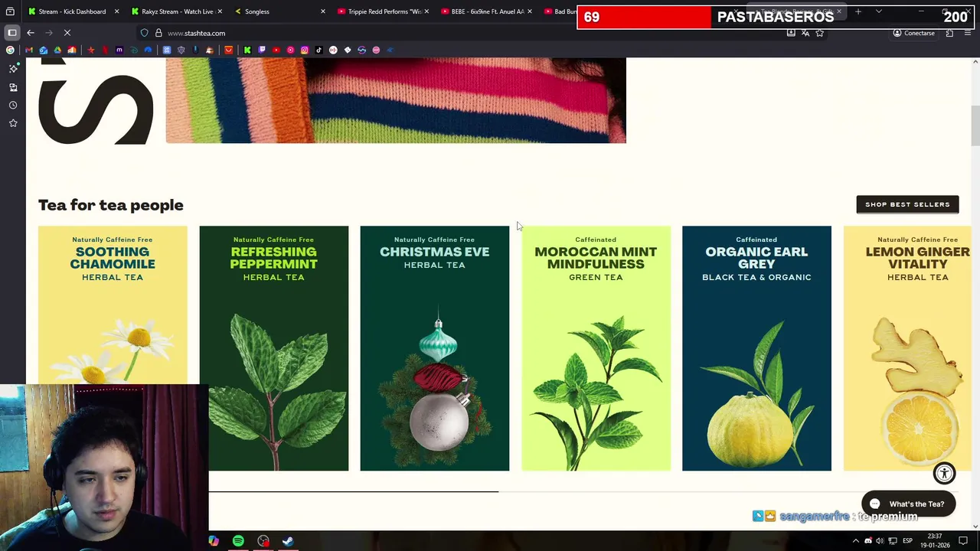Open Firefox application menu
Image resolution: width=980 pixels, height=551 pixels.
[x=969, y=33]
